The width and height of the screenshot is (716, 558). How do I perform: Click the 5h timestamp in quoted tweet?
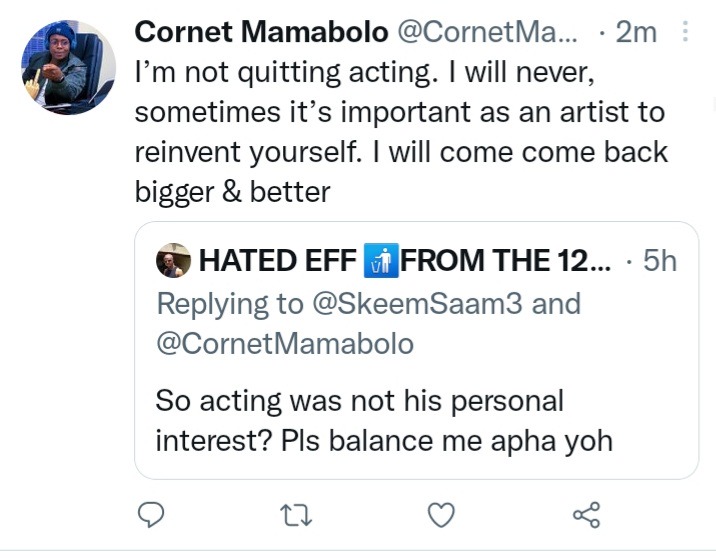[x=660, y=261]
